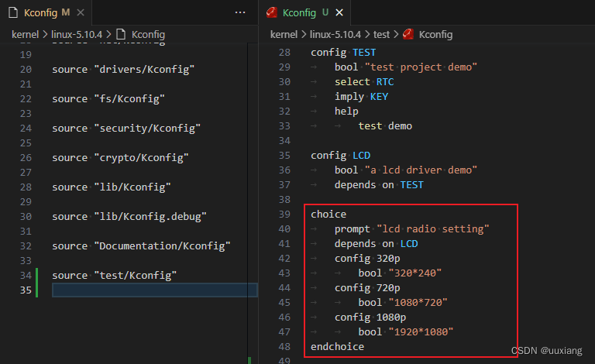Click the 'config TEST' line
The image size is (595, 364).
click(343, 53)
